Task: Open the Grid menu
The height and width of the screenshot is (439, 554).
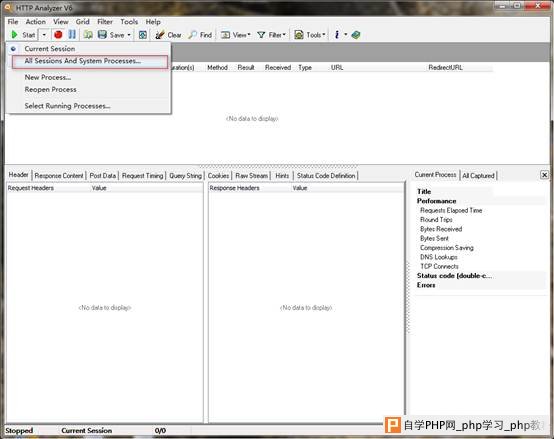Action: tap(82, 22)
